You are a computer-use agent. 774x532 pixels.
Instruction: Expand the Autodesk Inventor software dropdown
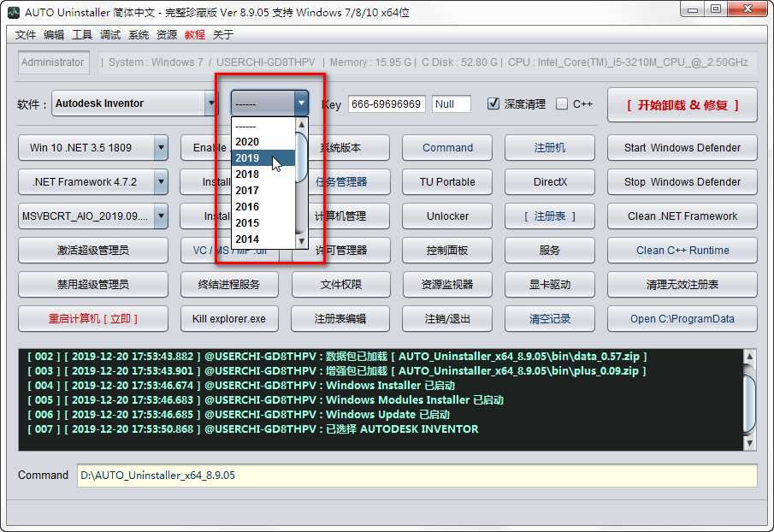click(210, 103)
